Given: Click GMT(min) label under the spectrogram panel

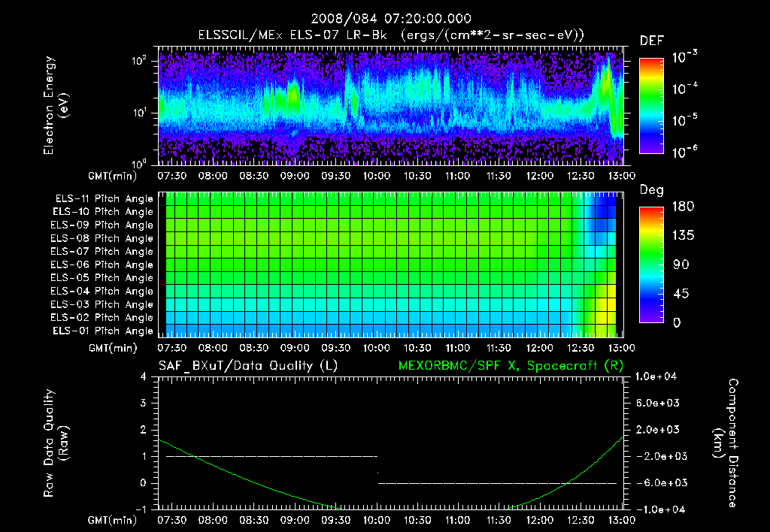Looking at the screenshot, I should (113, 176).
